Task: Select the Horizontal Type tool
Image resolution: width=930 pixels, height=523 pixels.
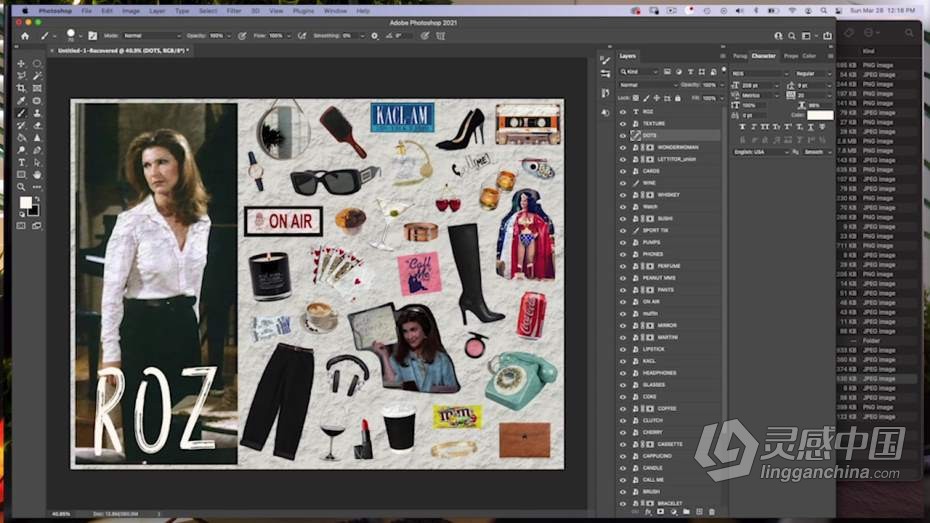Action: point(21,162)
